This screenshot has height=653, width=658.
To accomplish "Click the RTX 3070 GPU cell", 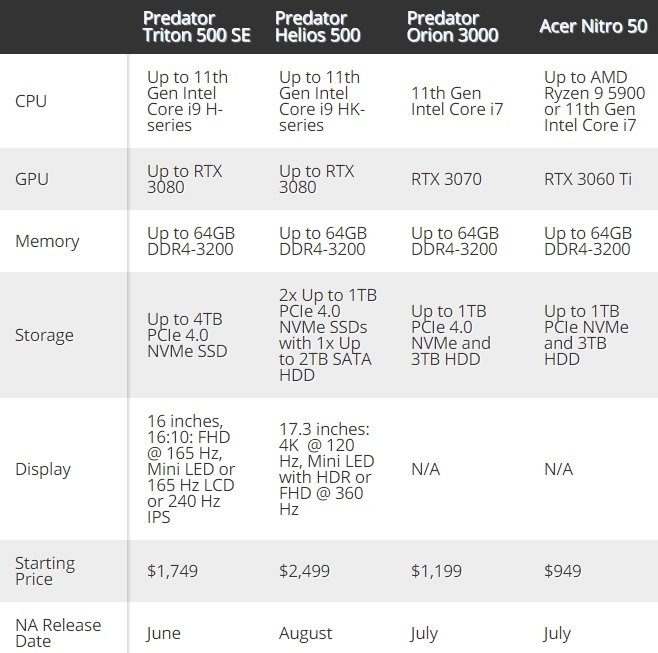I will (446, 179).
